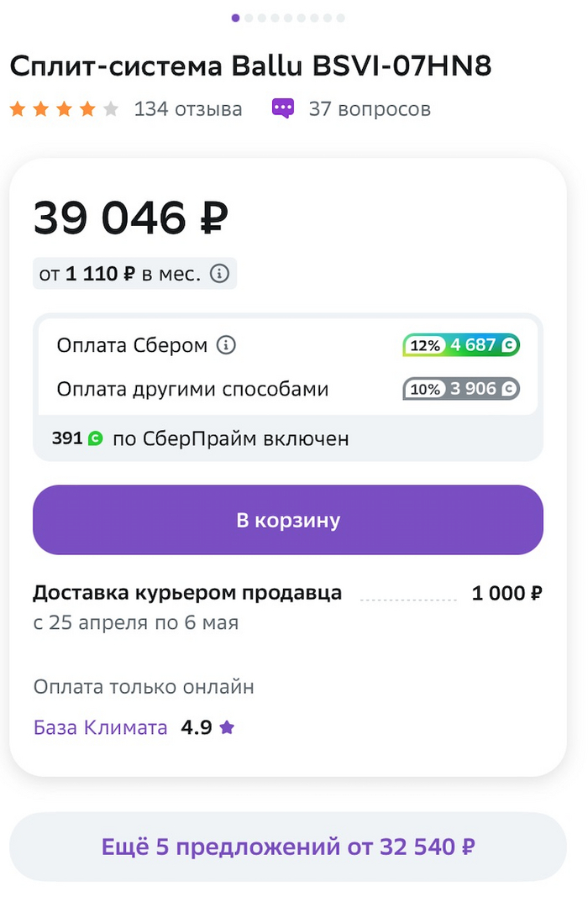588x902 pixels.
Task: Jump to last image carousel dot
Action: 340,18
